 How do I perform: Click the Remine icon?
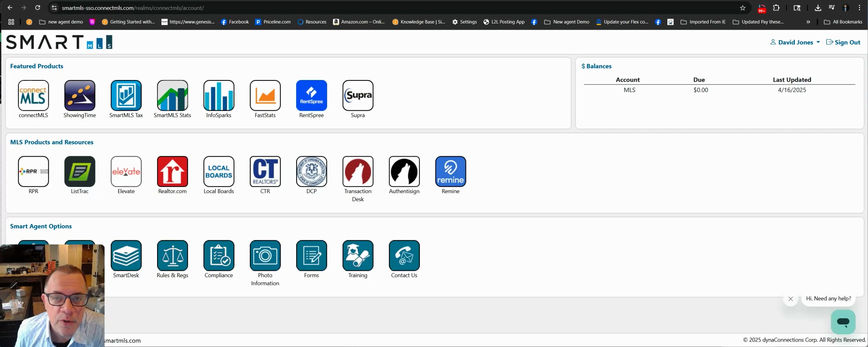(450, 171)
